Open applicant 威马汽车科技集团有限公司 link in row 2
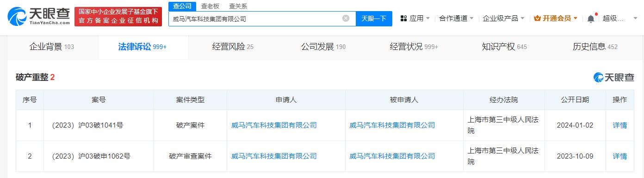This screenshot has height=178, width=644. pos(274,156)
